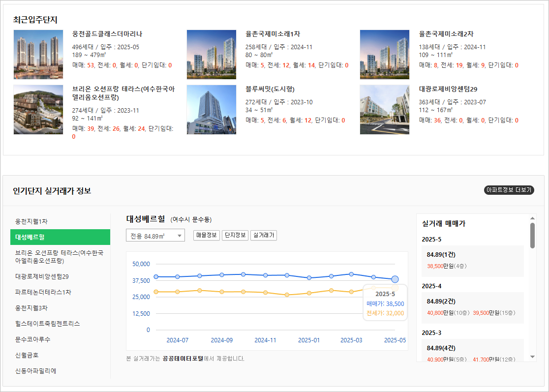549x392 pixels.
Task: Switch to the 실거래가 tab
Action: tap(264, 235)
